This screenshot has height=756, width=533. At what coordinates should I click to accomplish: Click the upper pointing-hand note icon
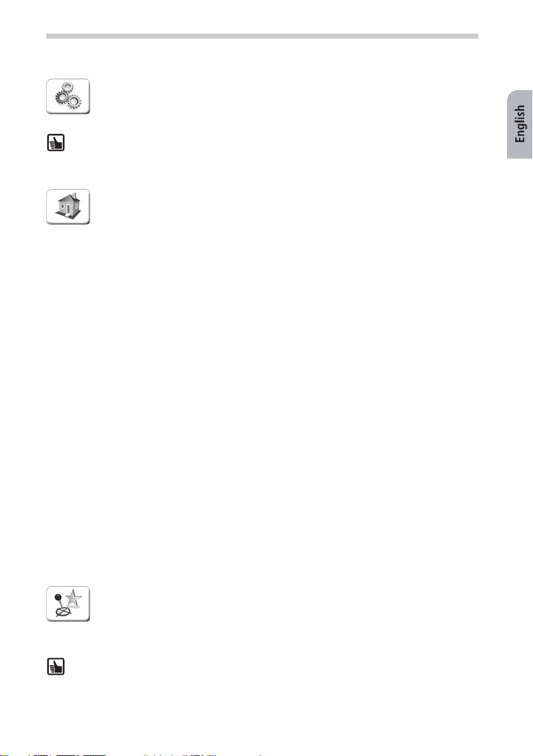(56, 143)
